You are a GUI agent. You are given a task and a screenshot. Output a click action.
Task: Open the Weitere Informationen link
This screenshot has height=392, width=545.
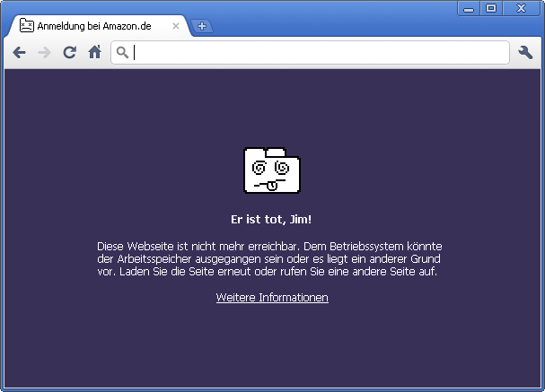click(x=272, y=298)
